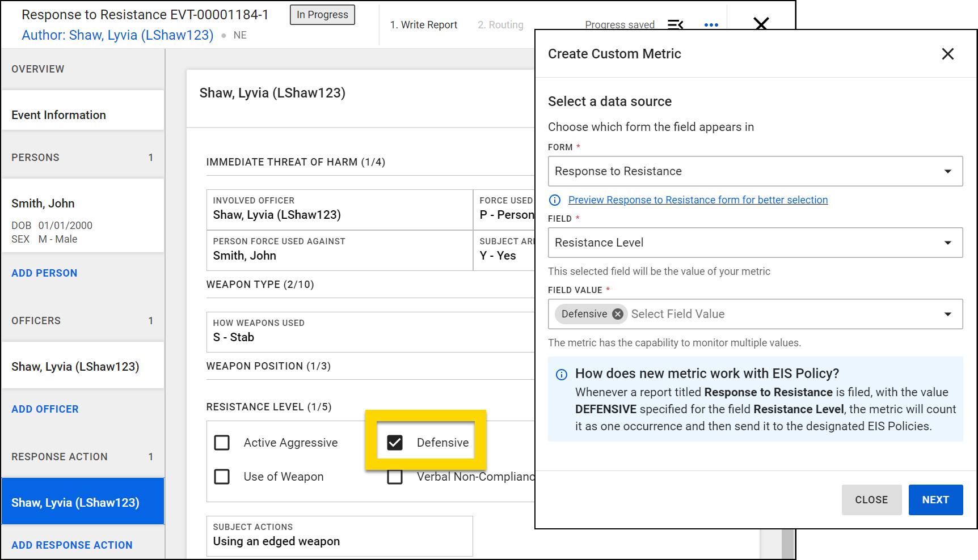Viewport: 978px width, 560px height.
Task: Open the Resistance Level field dropdown
Action: (x=947, y=243)
